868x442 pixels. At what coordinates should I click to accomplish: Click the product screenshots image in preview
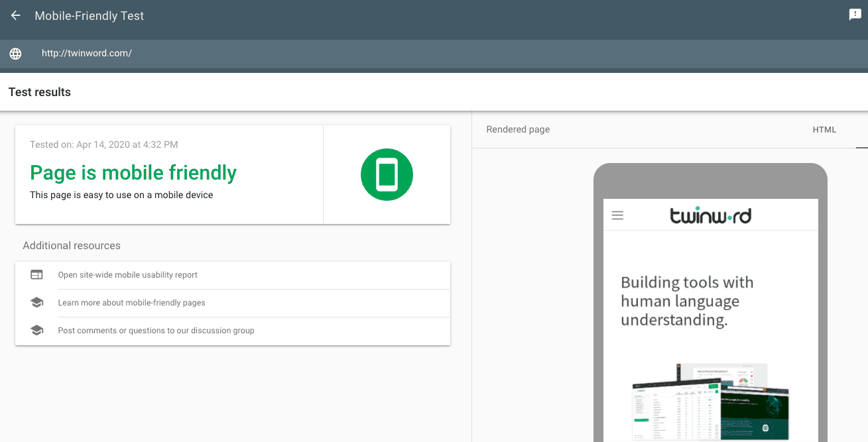point(711,401)
